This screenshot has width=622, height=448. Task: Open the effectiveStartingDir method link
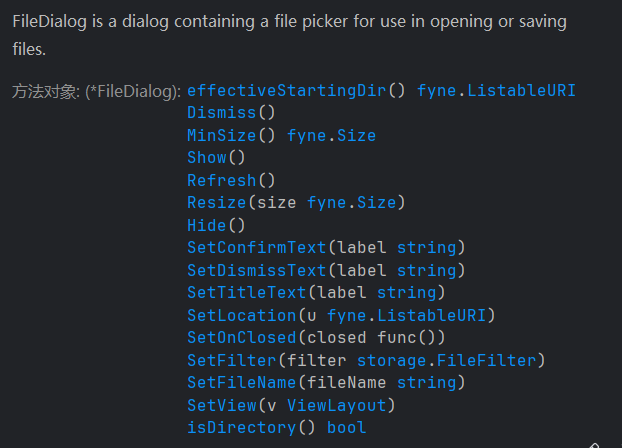(286, 91)
